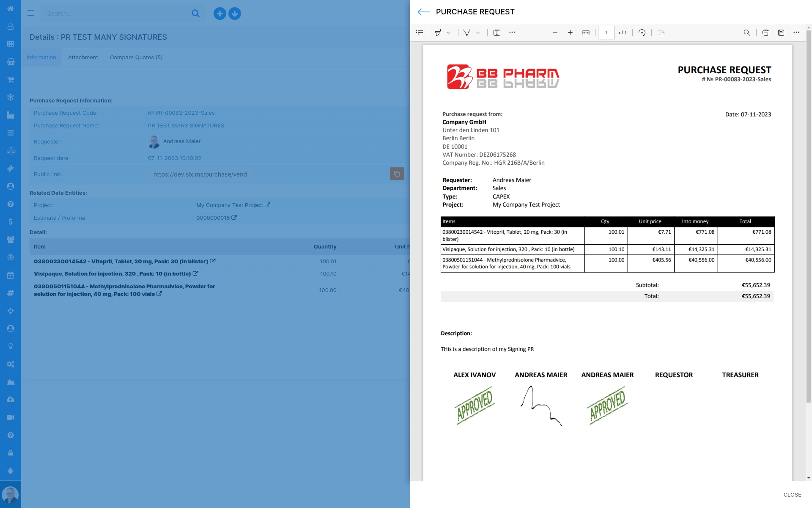Select the PDF draw tool
Viewport: 812px width, 508px height.
467,33
